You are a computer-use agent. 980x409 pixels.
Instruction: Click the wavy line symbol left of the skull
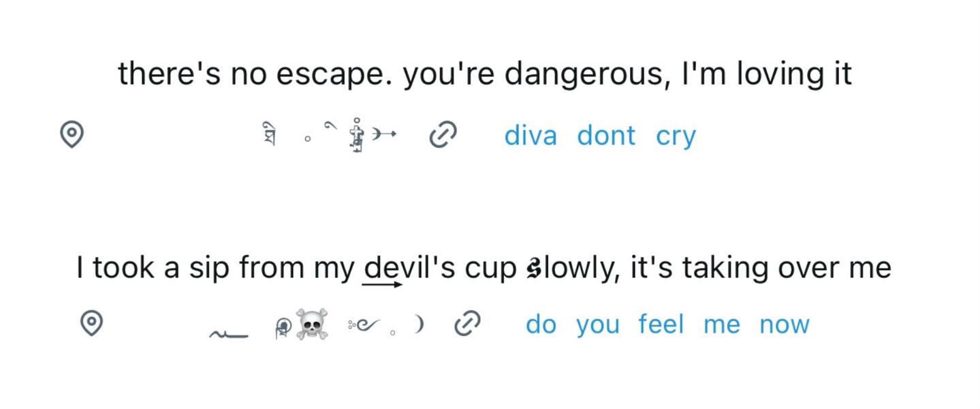228,333
